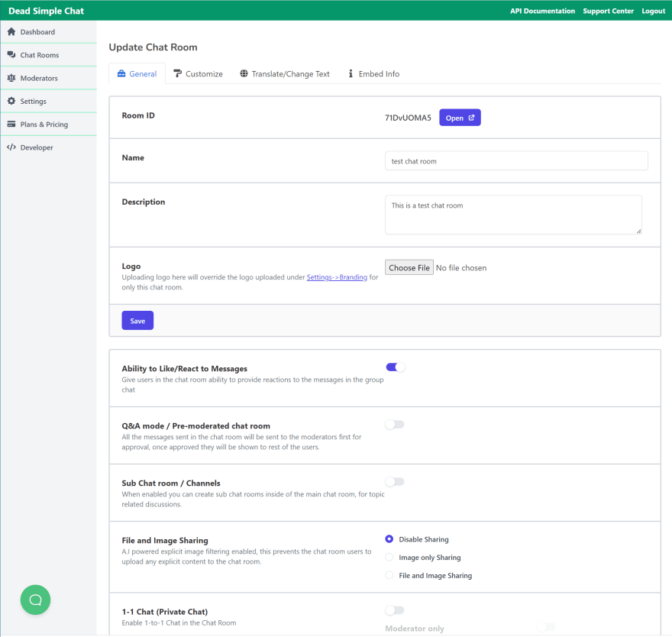Click the Translate globe icon
672x637 pixels.
[244, 74]
